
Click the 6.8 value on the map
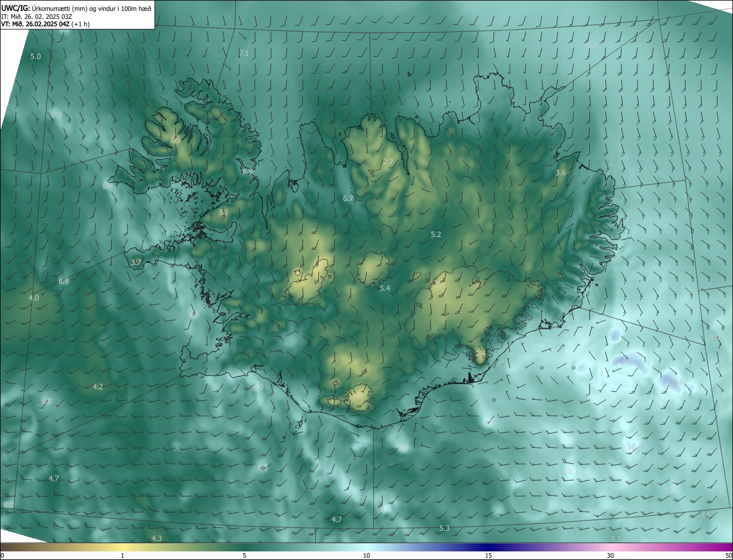(64, 281)
